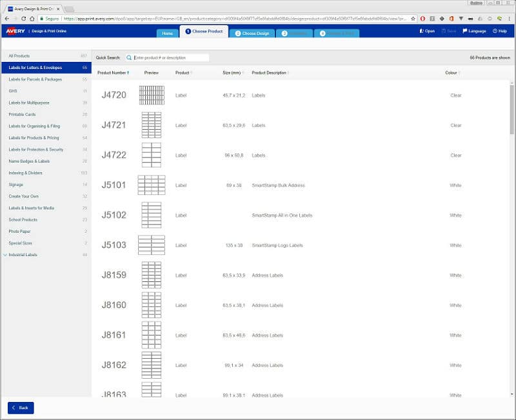516x420 pixels.
Task: Open Special Sizes category
Action: (x=46, y=243)
